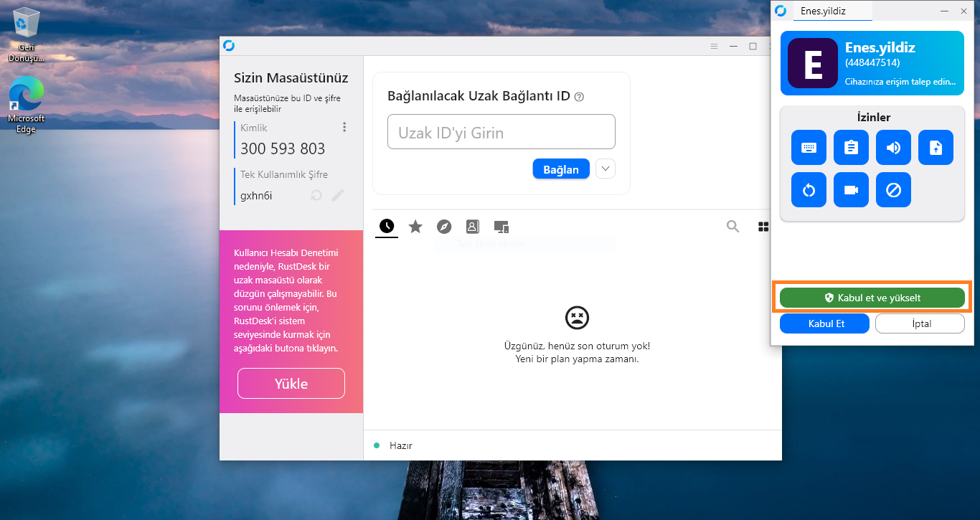Accept connection with Kabul Et button
Viewport: 980px width, 520px height.
[x=824, y=323]
